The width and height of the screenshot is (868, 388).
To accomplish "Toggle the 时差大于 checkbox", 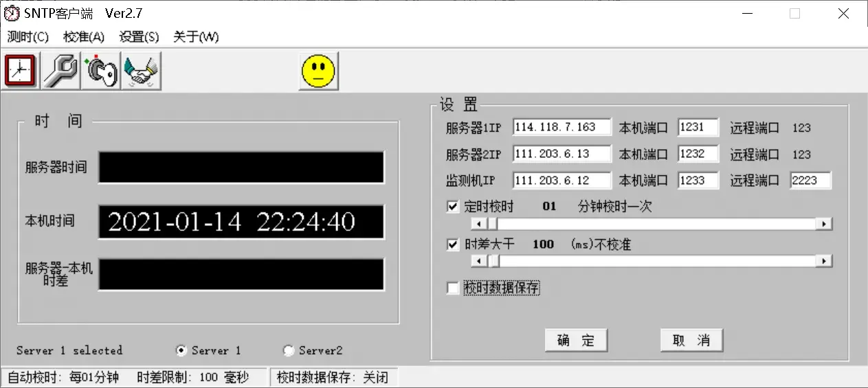I will [x=452, y=244].
